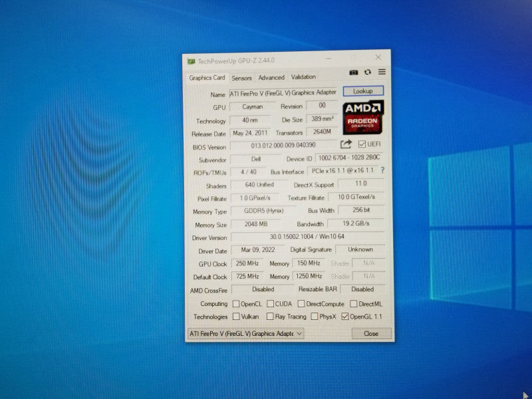
Task: Click the AMD Radeon Graphics logo
Action: click(x=363, y=117)
